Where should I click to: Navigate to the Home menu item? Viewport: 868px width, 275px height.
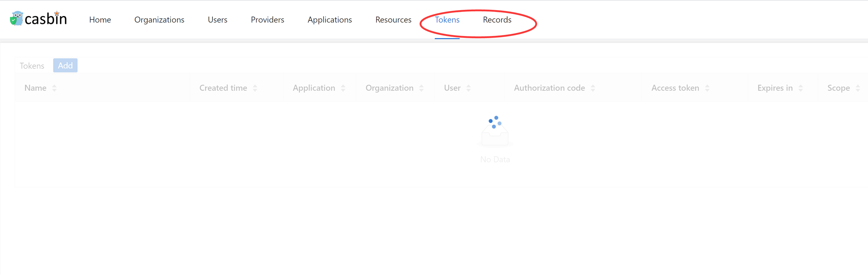pyautogui.click(x=100, y=19)
